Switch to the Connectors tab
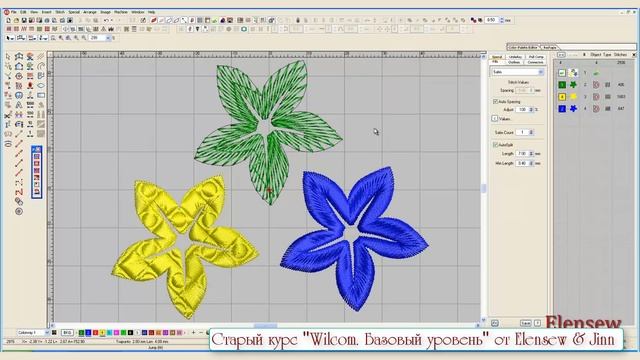The width and height of the screenshot is (640, 360). (536, 62)
